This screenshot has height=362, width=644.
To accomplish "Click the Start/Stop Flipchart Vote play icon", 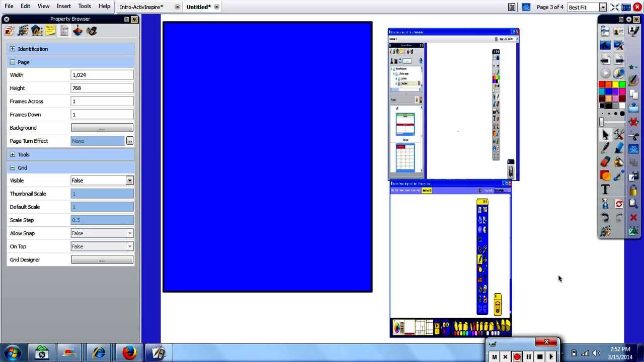I will pyautogui.click(x=605, y=73).
